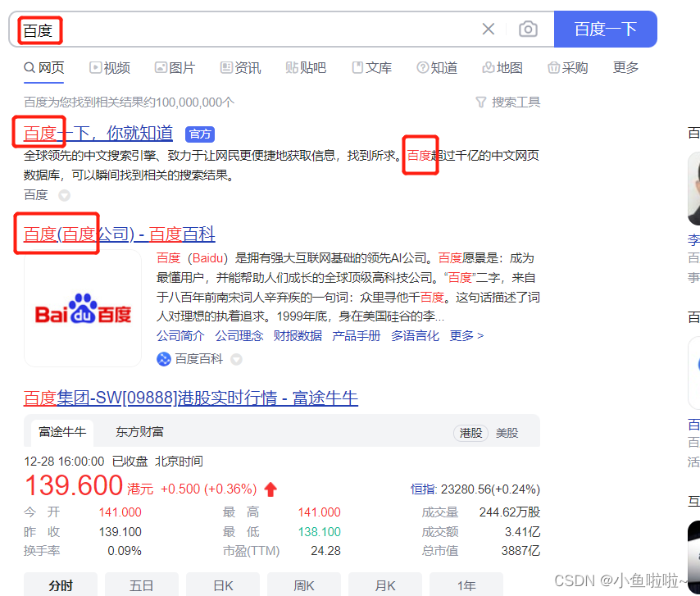Click the 百度百科 verified badge icon
Viewport: 700px width, 596px height.
pyautogui.click(x=164, y=358)
